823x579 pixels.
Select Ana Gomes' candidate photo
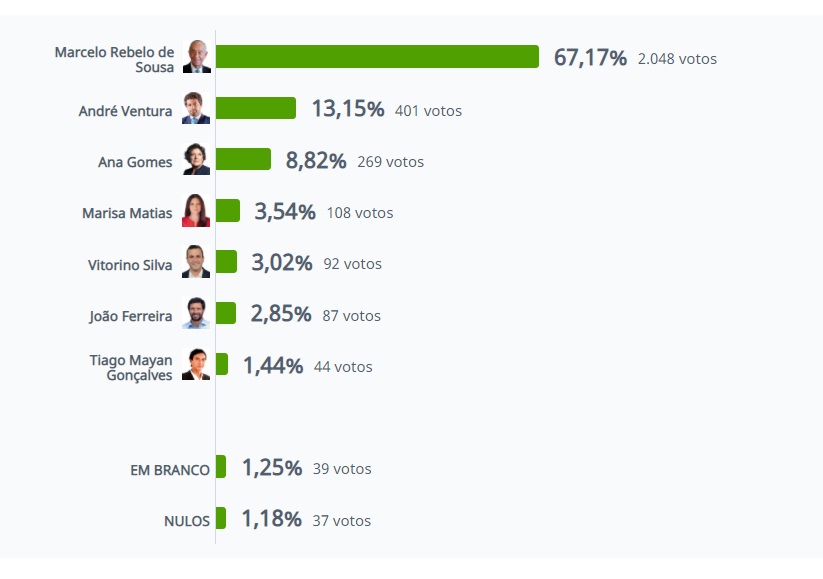point(196,160)
